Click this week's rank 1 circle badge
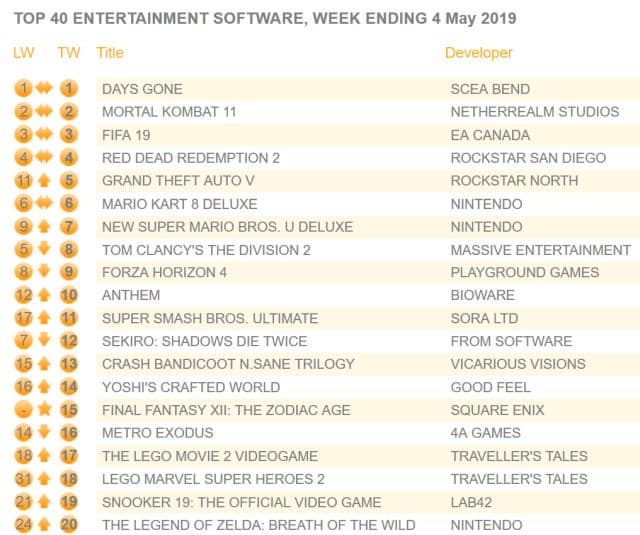The width and height of the screenshot is (640, 535). click(68, 89)
